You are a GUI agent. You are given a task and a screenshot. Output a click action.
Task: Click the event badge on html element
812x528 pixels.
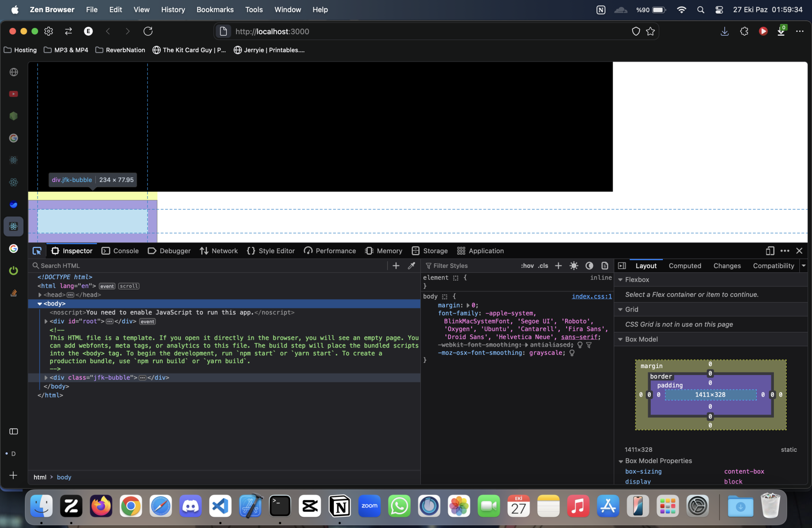coord(107,286)
